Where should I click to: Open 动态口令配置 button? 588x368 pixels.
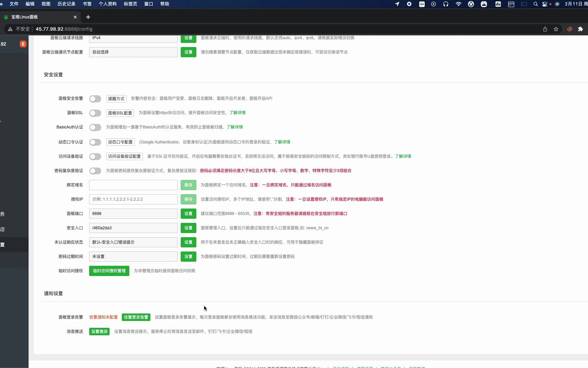120,142
